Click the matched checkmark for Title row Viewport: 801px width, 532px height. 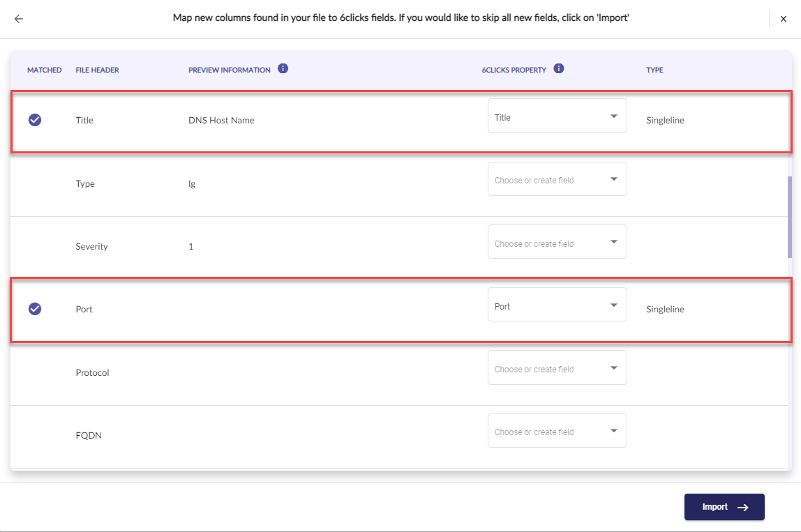[35, 120]
